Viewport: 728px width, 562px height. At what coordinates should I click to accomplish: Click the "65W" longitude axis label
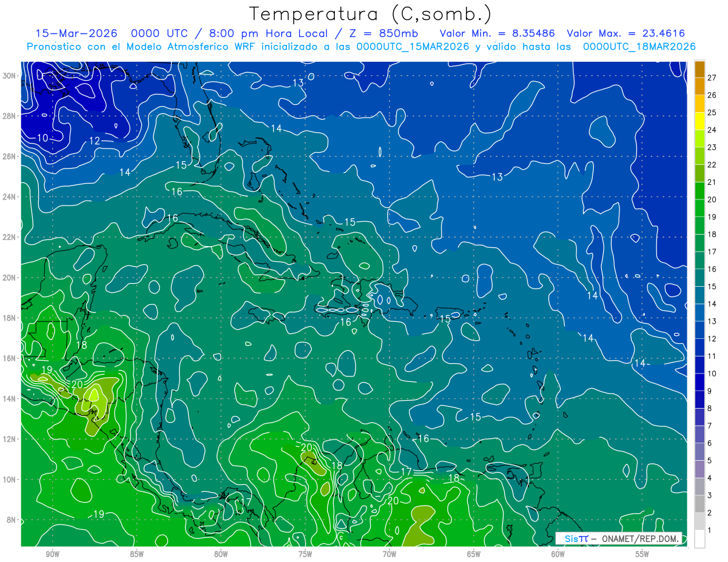pyautogui.click(x=474, y=555)
